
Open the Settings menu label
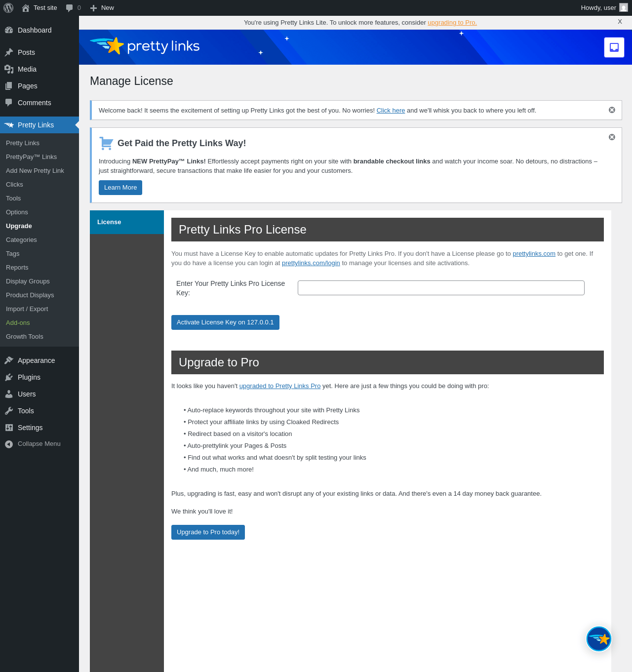click(30, 428)
